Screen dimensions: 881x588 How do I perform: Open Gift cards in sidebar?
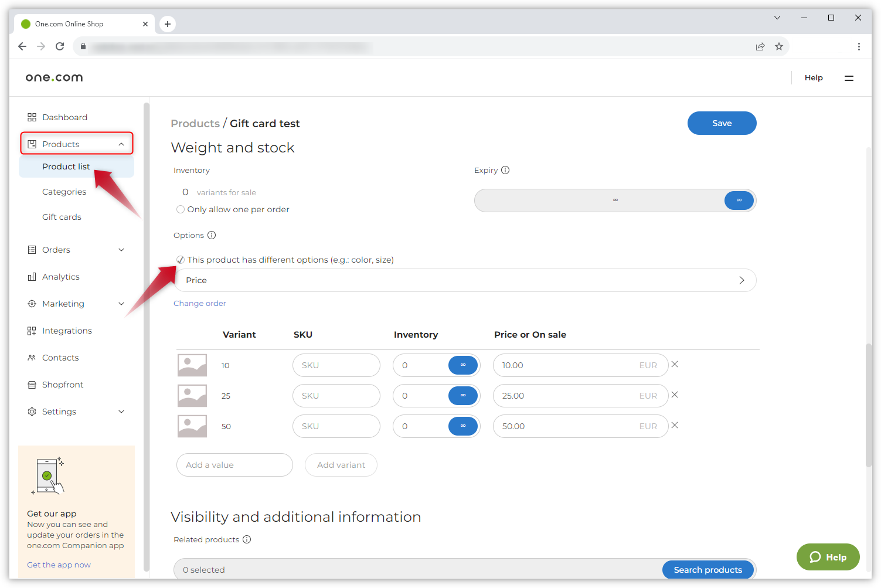coord(62,217)
